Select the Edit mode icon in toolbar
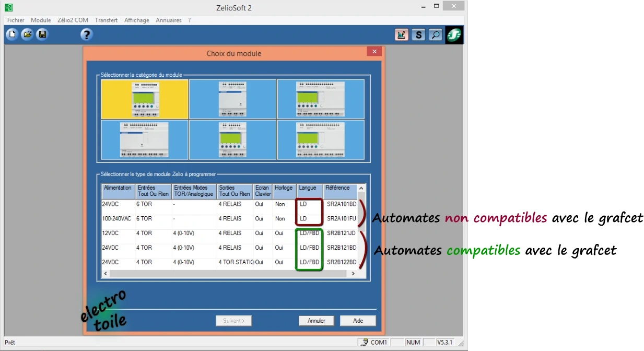 tap(402, 35)
